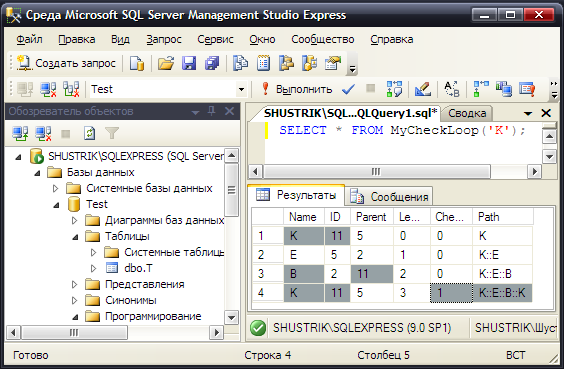564x369 pixels.
Task: Collapse the Таблицы folder
Action: [x=76, y=237]
